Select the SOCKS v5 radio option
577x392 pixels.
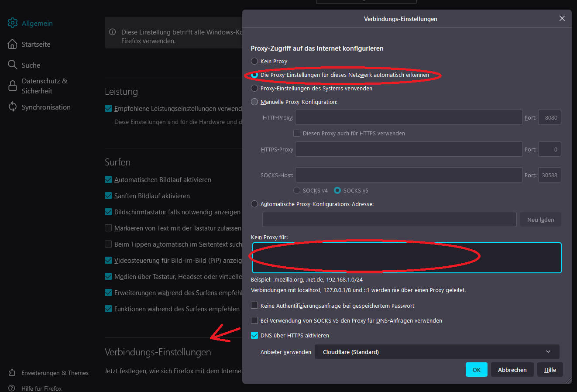coord(337,190)
